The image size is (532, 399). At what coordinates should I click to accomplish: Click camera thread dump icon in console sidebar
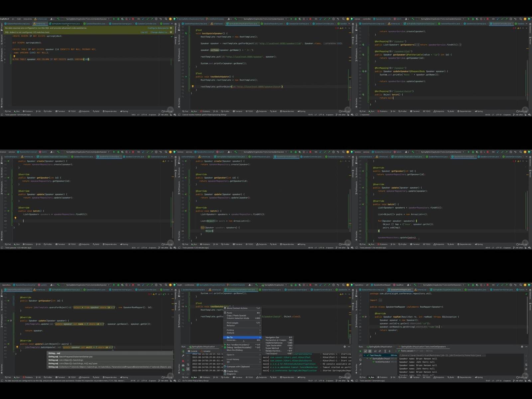183,365
